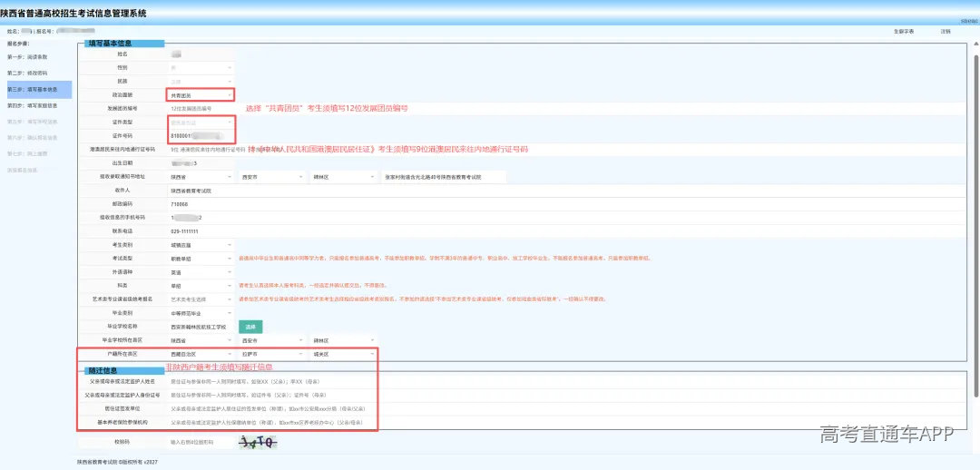Click the 校验码 captcha input field

pos(201,443)
